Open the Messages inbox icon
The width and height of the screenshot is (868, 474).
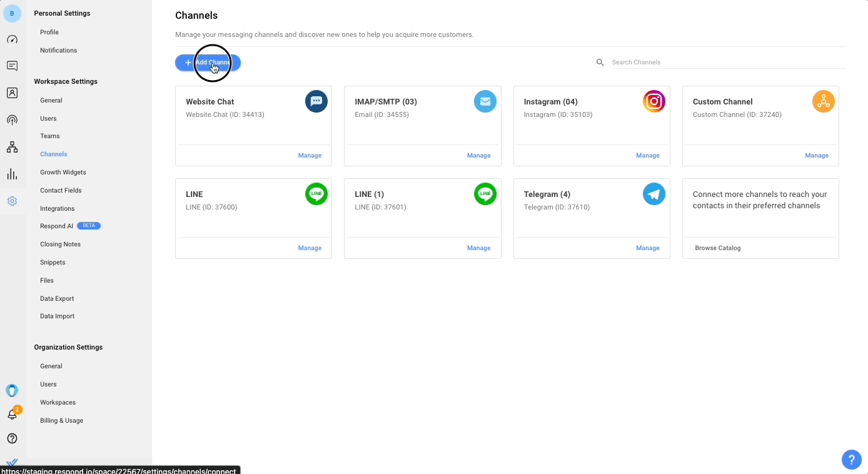click(x=13, y=65)
